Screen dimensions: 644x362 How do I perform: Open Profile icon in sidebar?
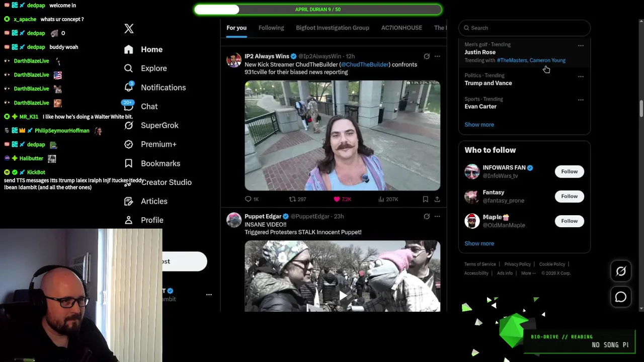[x=129, y=220]
